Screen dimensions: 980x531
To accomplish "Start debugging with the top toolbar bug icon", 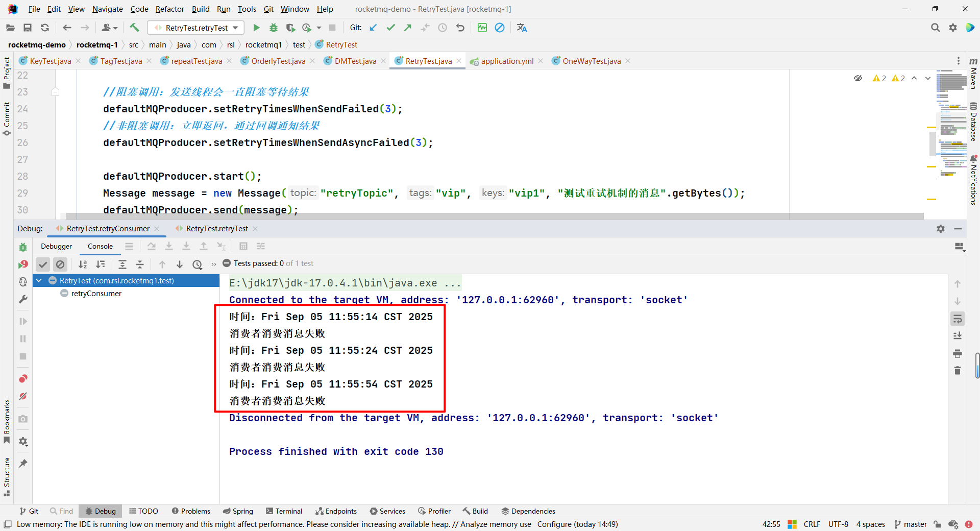I will click(274, 28).
